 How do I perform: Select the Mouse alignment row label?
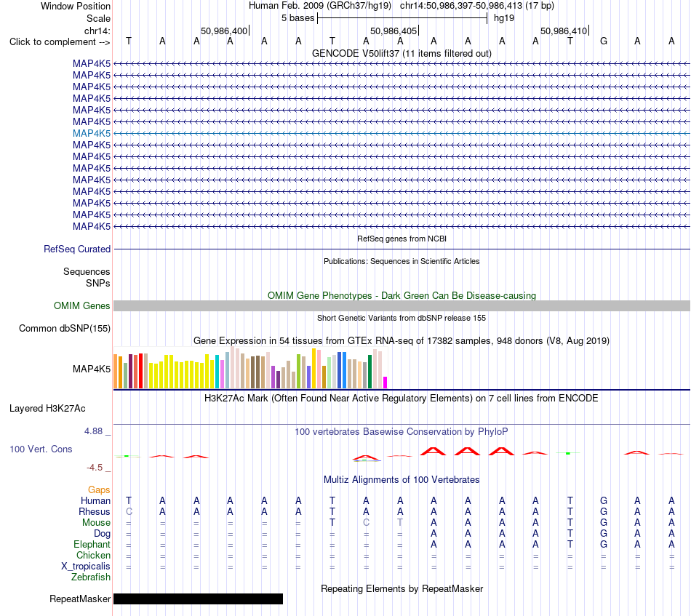[96, 523]
